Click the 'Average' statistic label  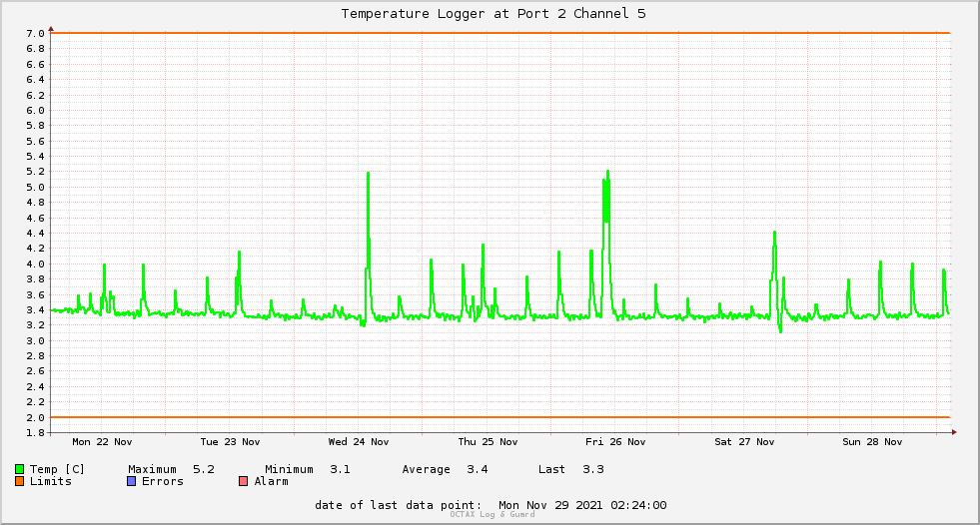click(x=427, y=469)
